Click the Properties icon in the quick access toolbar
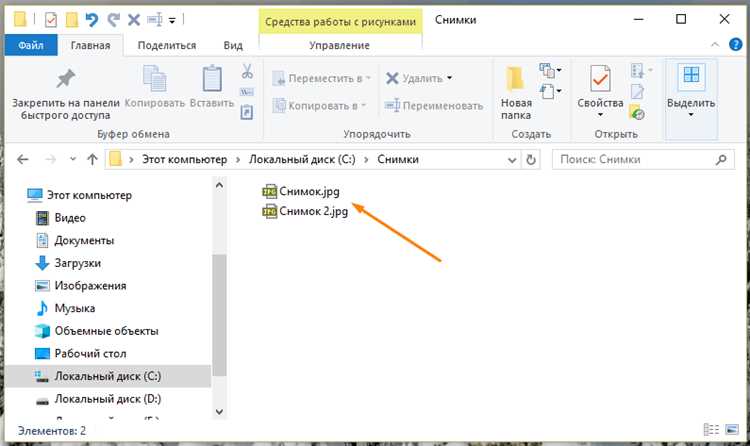Image resolution: width=750 pixels, height=446 pixels. (51, 20)
